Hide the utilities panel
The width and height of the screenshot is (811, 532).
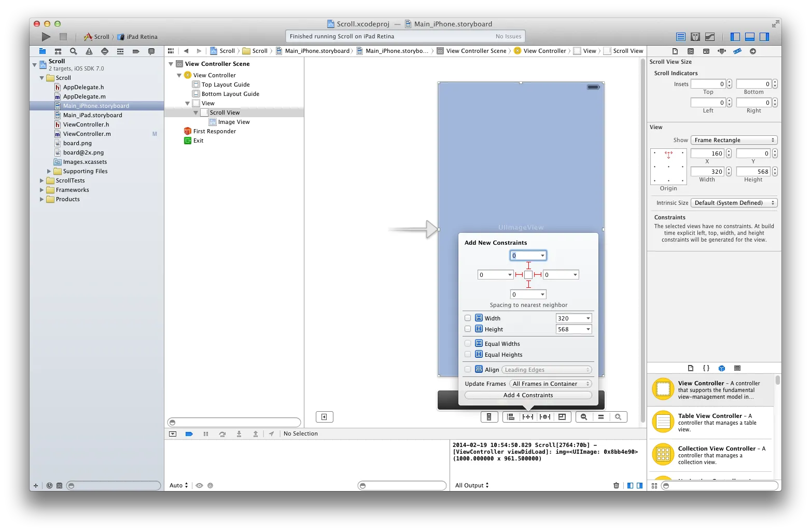[x=764, y=37]
